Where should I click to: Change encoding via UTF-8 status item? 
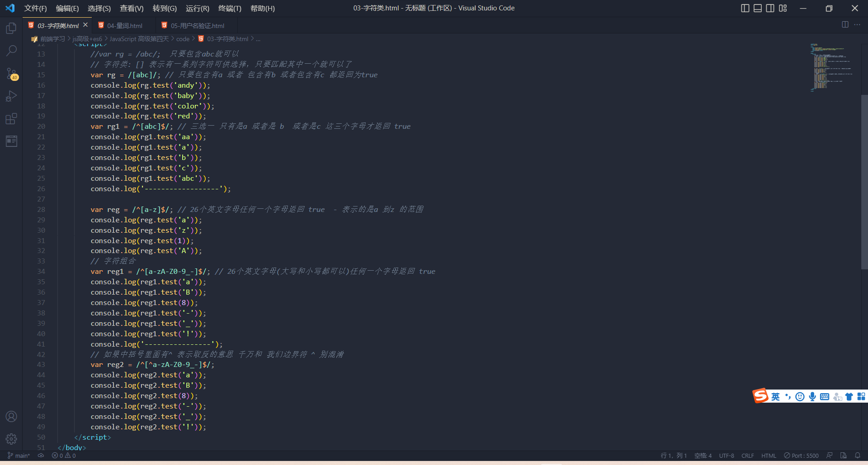pos(726,456)
